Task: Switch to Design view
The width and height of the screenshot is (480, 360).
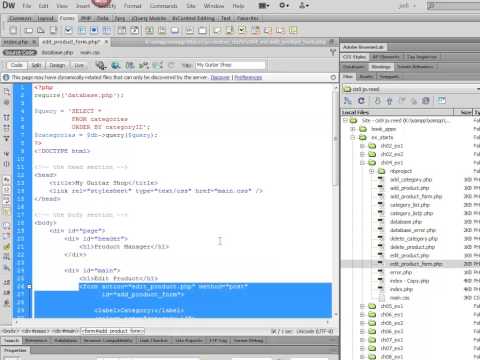Action: click(57, 65)
